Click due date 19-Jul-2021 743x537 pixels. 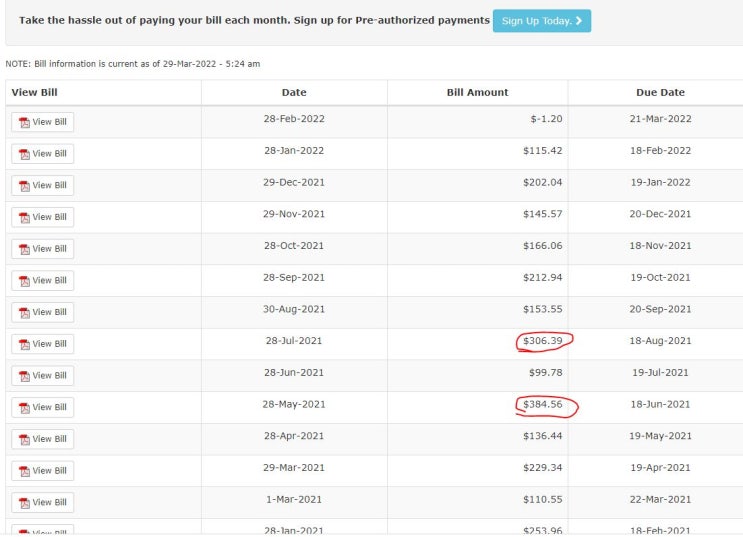click(660, 373)
